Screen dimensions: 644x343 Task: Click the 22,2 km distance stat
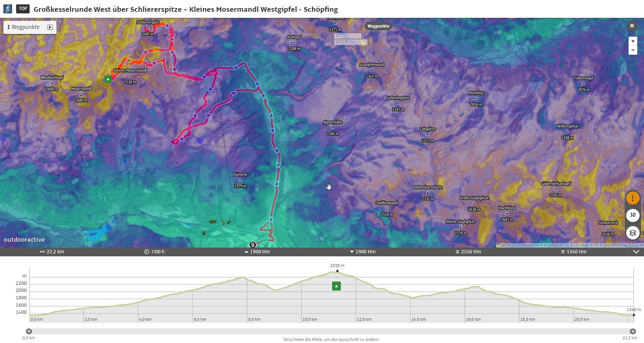pos(52,252)
